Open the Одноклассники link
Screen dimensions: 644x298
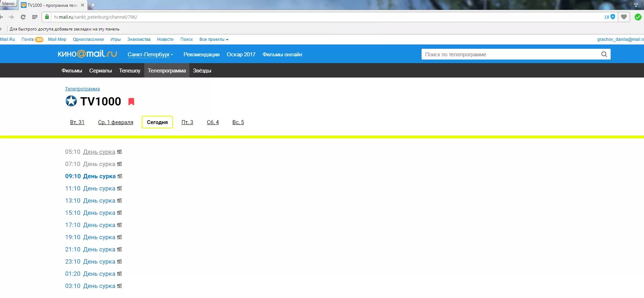click(88, 39)
